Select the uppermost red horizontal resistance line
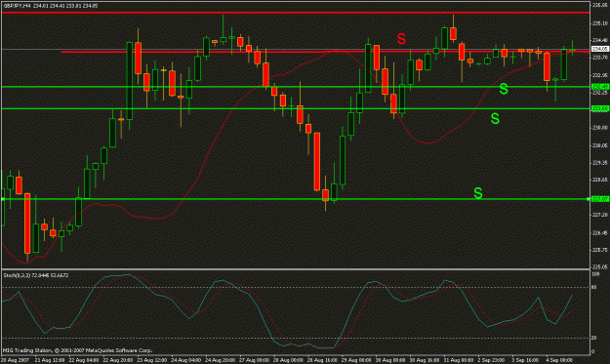Screen dimensions: 610x364 pos(296,13)
